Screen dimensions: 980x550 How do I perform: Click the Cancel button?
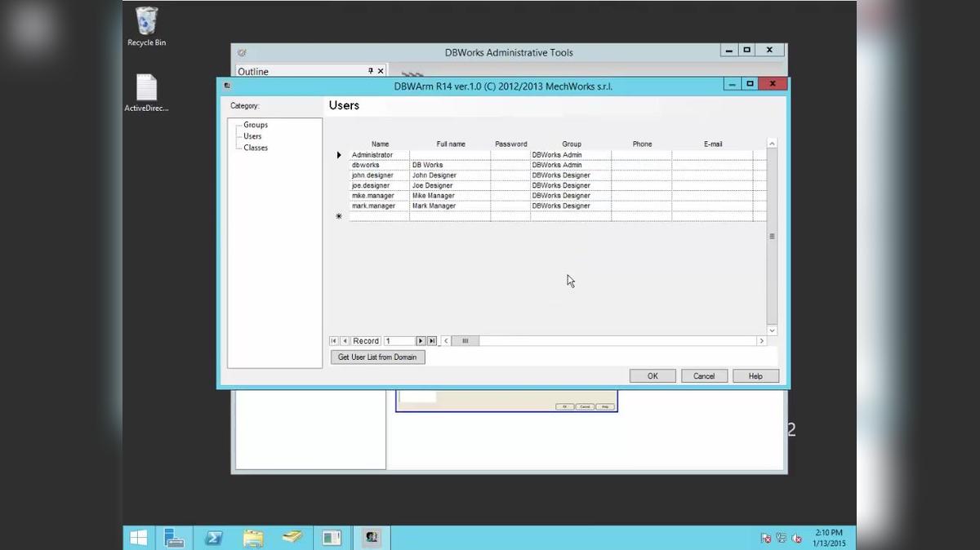click(x=704, y=376)
